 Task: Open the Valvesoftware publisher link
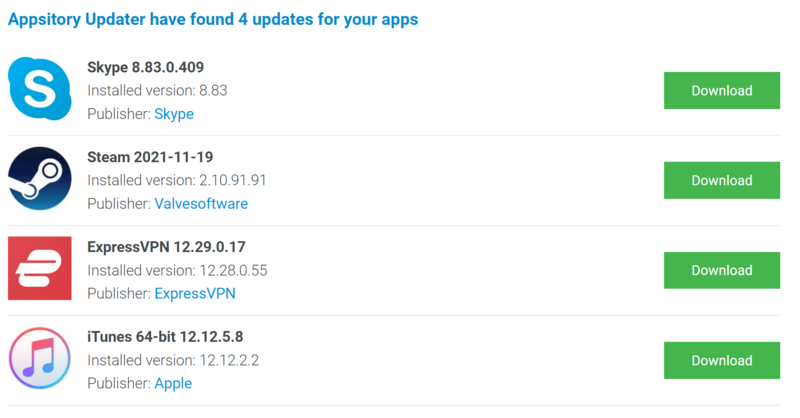(x=201, y=204)
